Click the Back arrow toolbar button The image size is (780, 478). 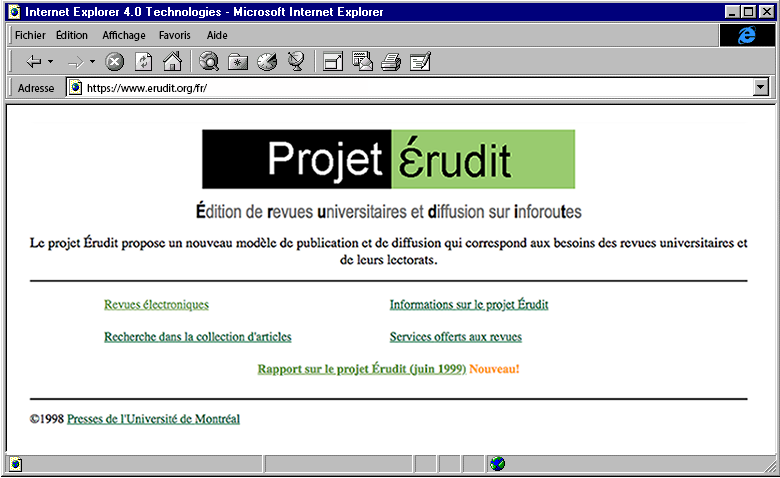click(x=33, y=62)
